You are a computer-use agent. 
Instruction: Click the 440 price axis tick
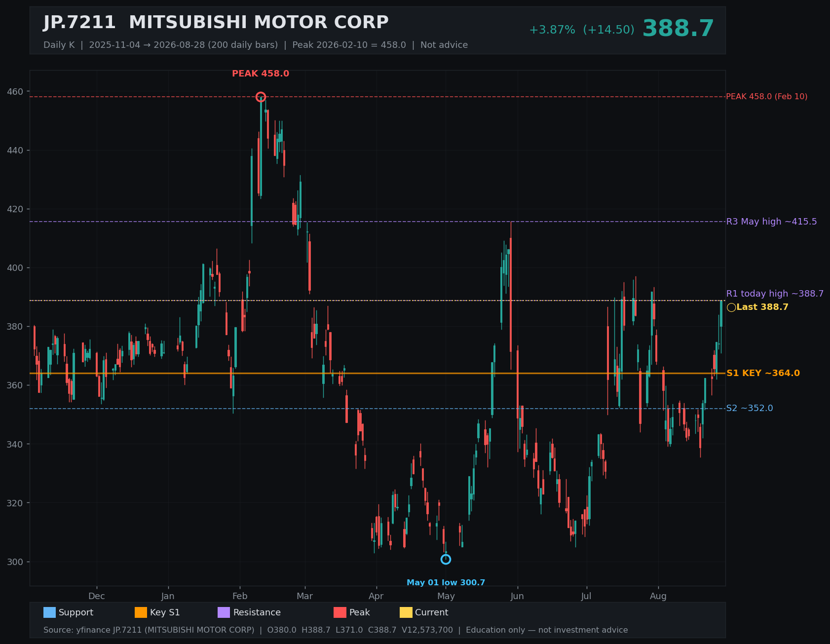[x=15, y=151]
